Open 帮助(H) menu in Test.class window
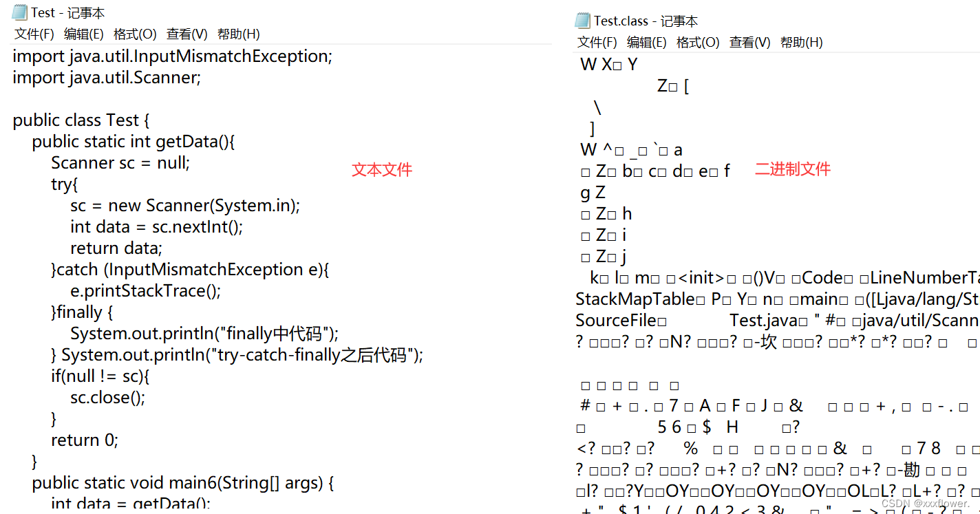980x514 pixels. click(802, 42)
